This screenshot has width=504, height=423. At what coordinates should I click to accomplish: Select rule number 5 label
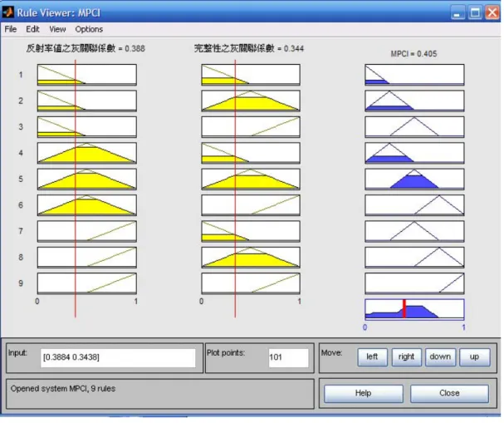click(x=21, y=180)
